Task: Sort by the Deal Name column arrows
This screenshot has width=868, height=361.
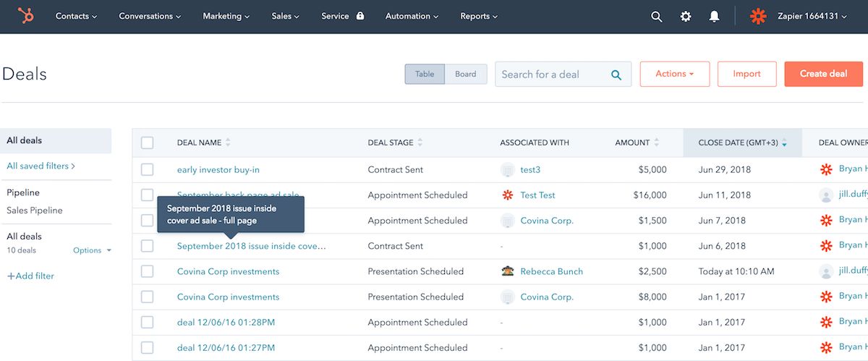Action: [228, 143]
